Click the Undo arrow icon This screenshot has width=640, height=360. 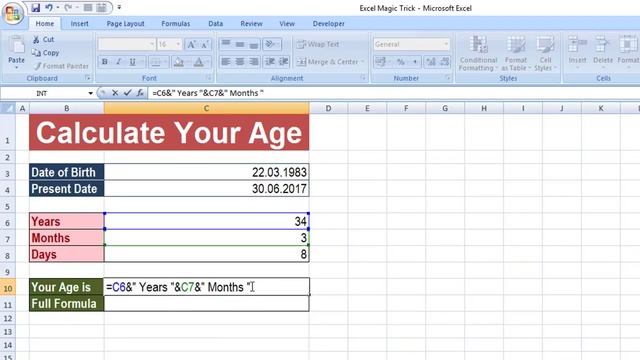(49, 7)
